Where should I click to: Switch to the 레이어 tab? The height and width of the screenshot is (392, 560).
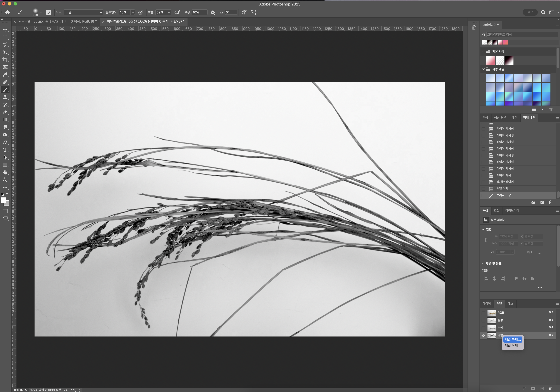coord(487,303)
